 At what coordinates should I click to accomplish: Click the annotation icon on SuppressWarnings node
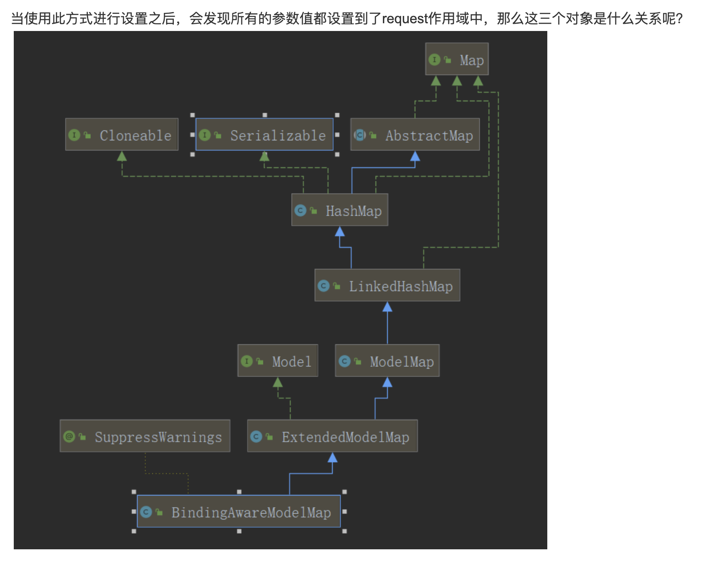(69, 437)
